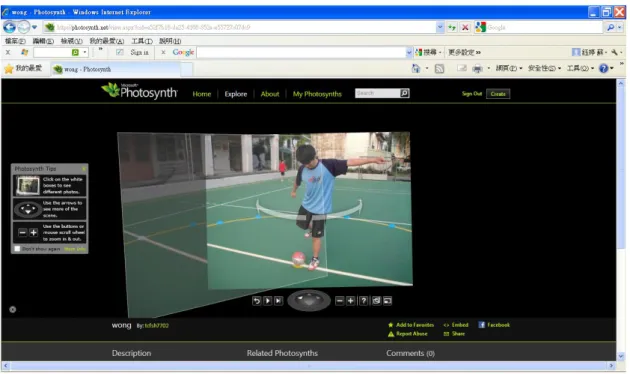The height and width of the screenshot is (374, 630).
Task: Click the Share link
Action: pyautogui.click(x=454, y=333)
